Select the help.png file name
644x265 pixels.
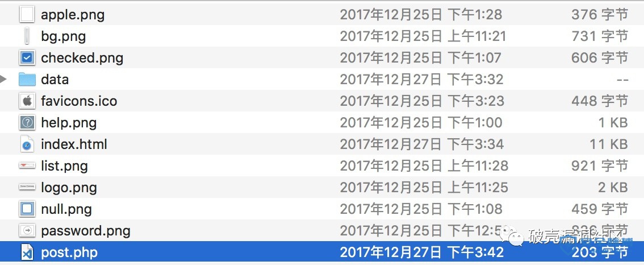69,123
